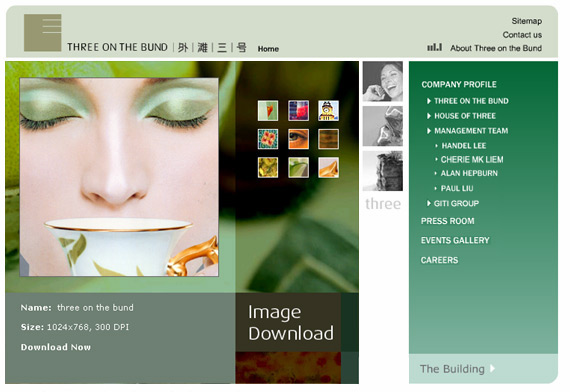Image resolution: width=570 pixels, height=392 pixels.
Task: Expand the Three on the Bund arrow
Action: [x=429, y=101]
